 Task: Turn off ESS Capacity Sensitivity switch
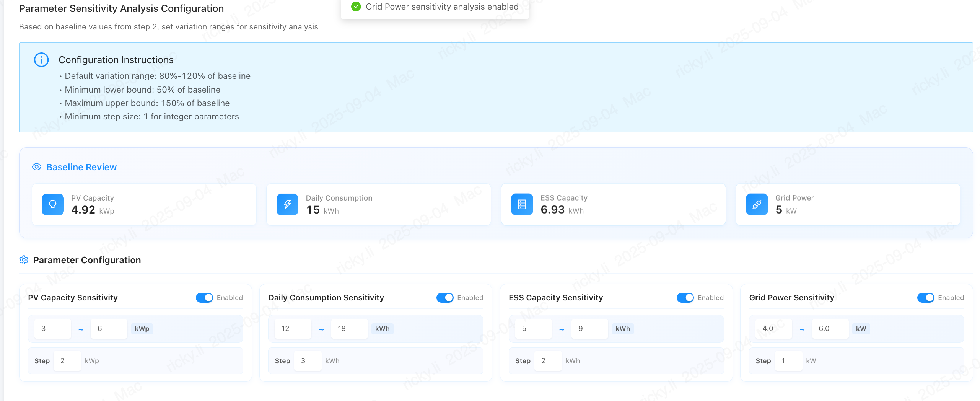(685, 298)
